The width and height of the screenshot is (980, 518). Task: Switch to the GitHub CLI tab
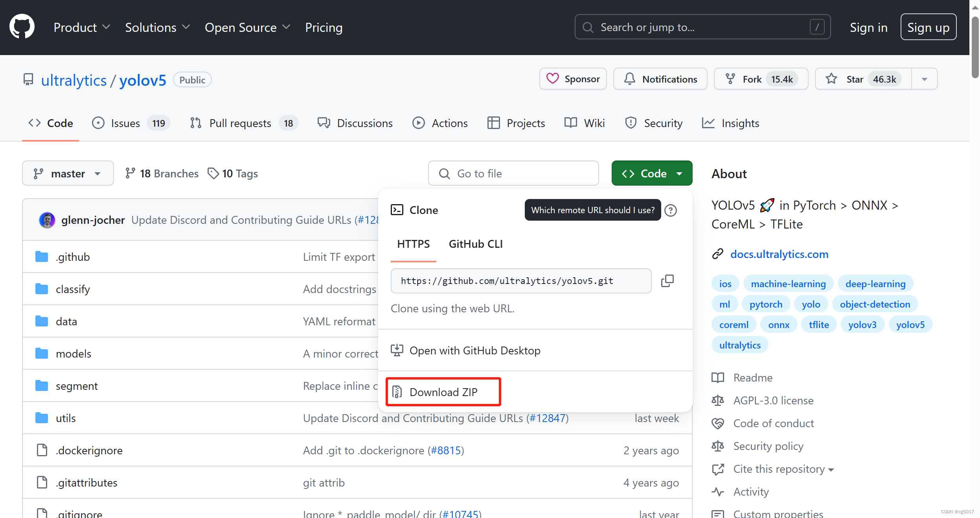point(475,244)
